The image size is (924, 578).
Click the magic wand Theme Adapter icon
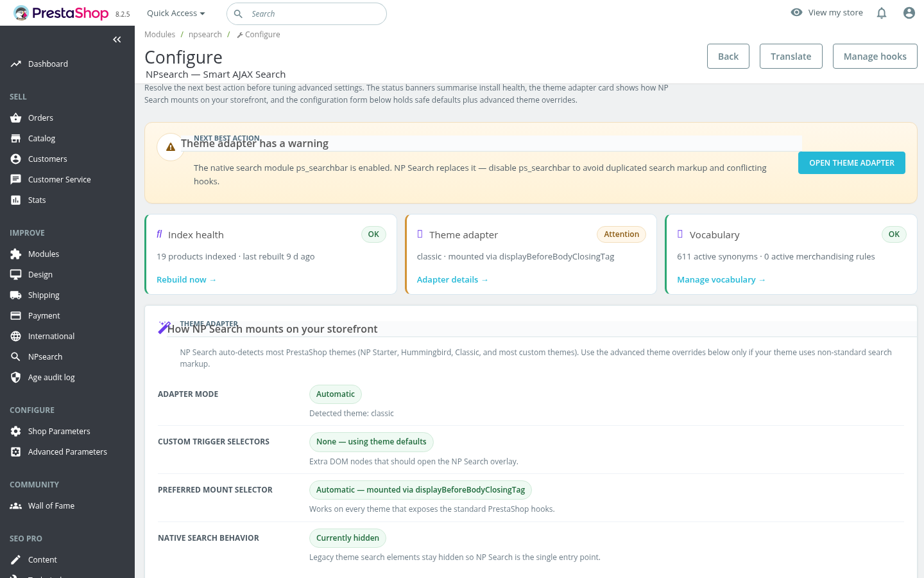pyautogui.click(x=164, y=328)
